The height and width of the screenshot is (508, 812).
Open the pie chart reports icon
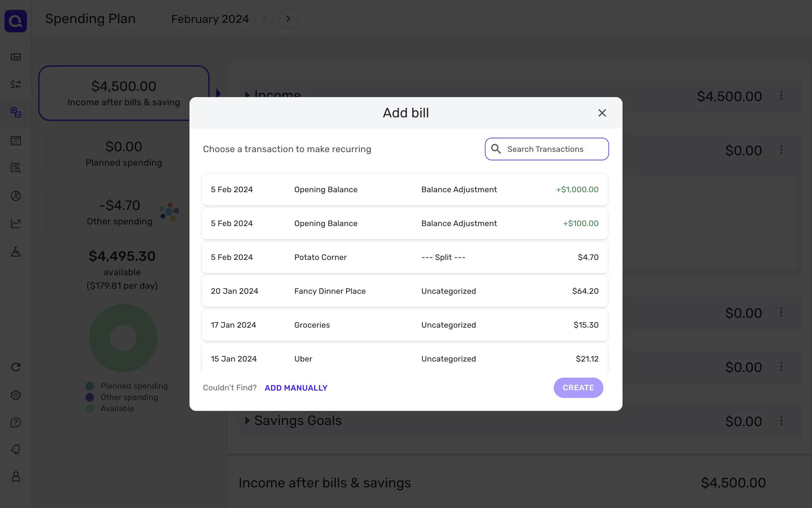(x=16, y=196)
